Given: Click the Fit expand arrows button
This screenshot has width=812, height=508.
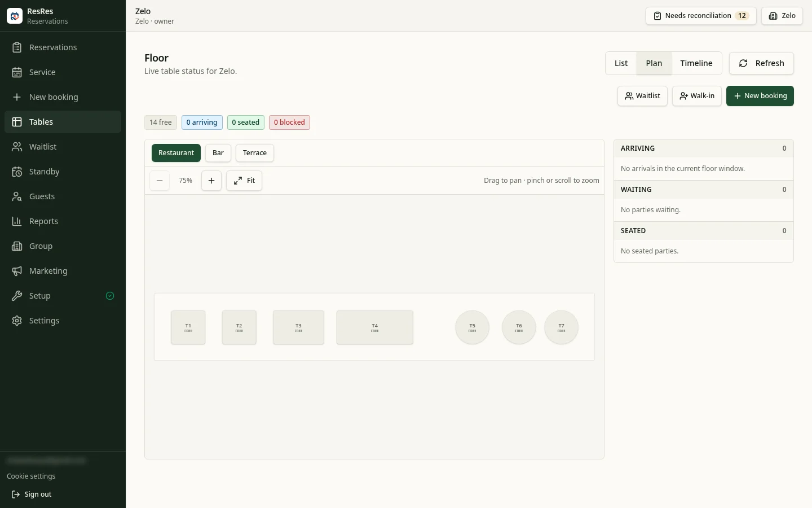Looking at the screenshot, I should click(x=244, y=181).
